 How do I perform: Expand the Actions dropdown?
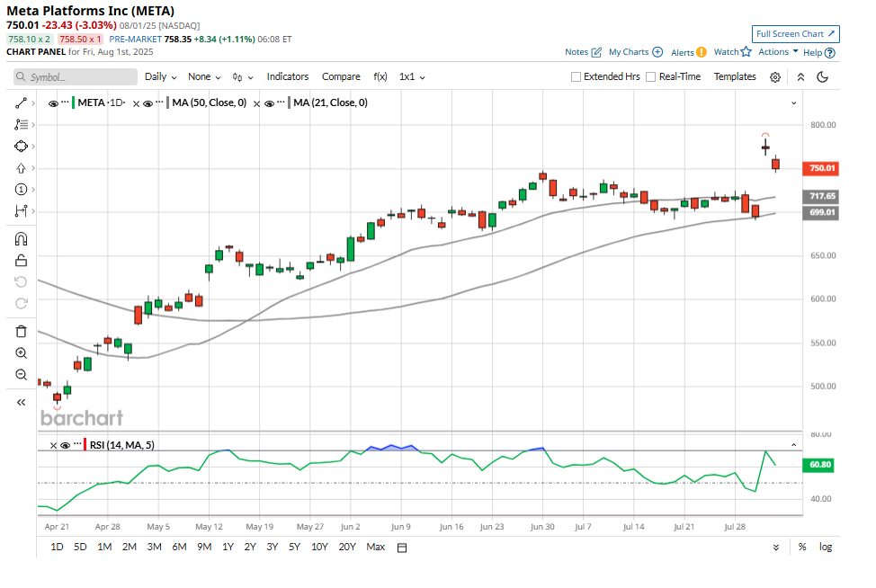[x=778, y=52]
